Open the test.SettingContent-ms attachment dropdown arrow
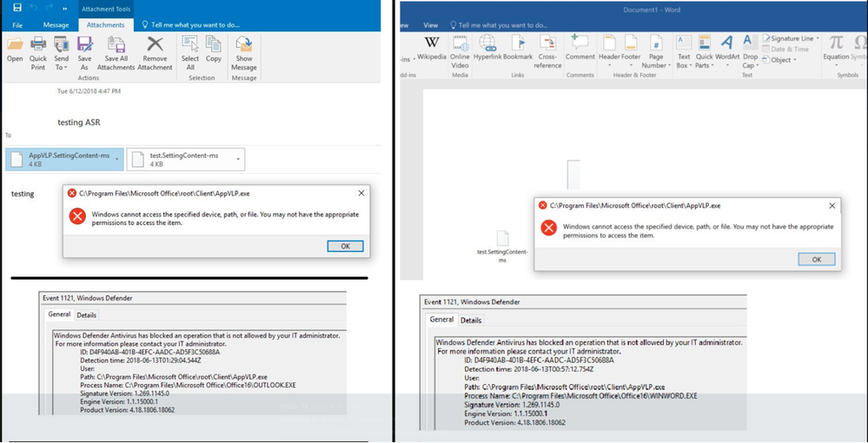Image resolution: width=868 pixels, height=443 pixels. (238, 160)
